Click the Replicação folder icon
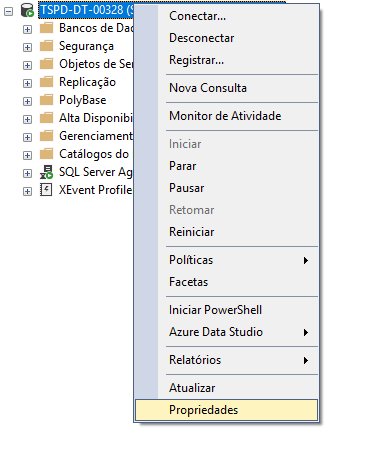This screenshot has height=449, width=390. pos(46,82)
